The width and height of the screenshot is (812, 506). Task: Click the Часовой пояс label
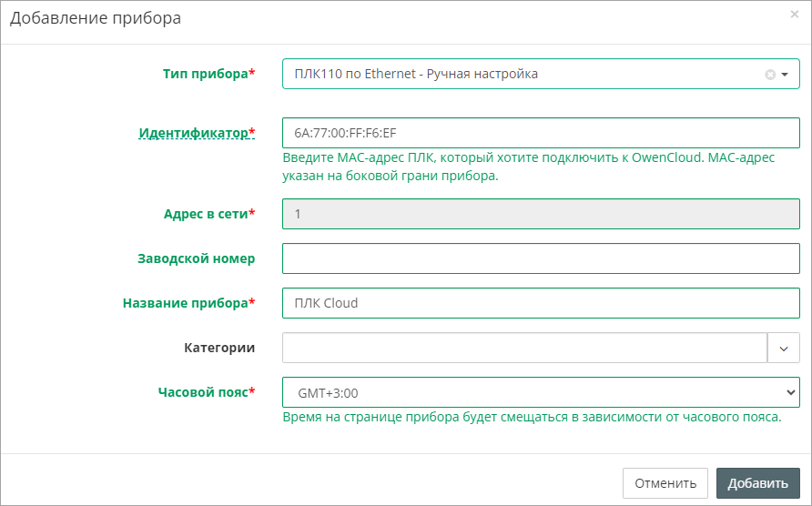point(202,392)
